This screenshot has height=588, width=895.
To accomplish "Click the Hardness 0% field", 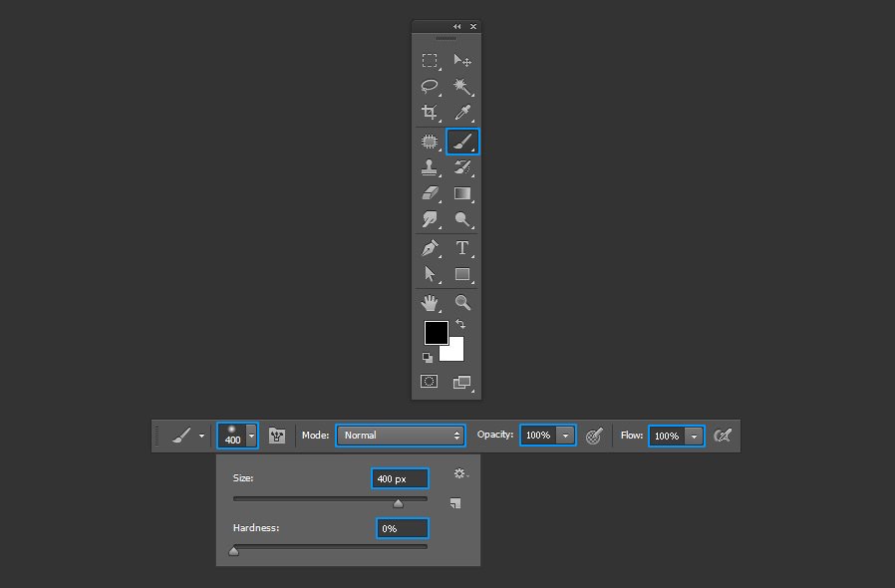I will coord(403,528).
